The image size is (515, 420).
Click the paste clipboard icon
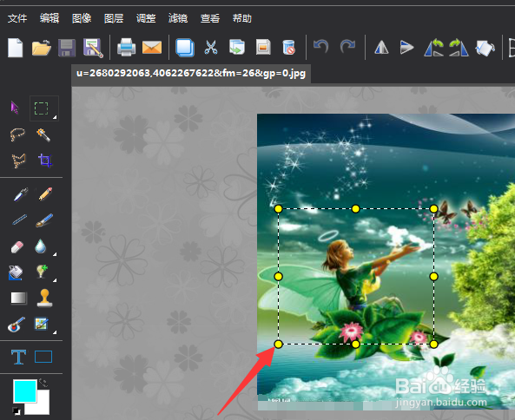pyautogui.click(x=263, y=47)
